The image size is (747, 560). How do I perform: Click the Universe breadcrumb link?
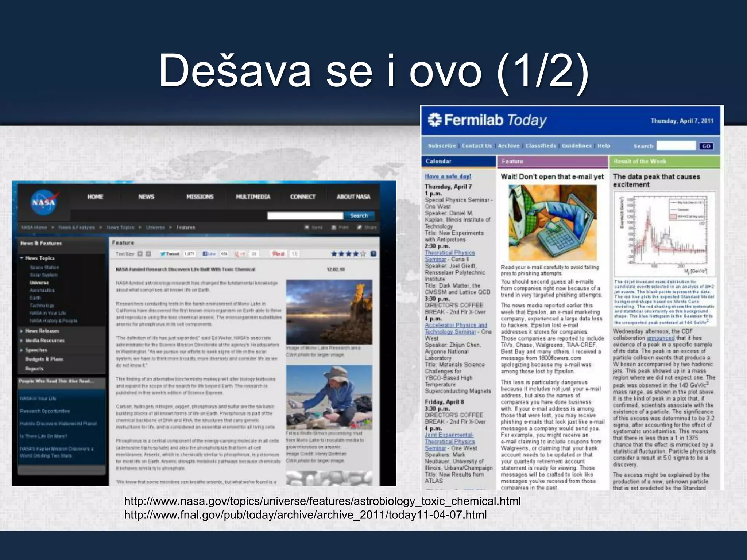(x=155, y=227)
